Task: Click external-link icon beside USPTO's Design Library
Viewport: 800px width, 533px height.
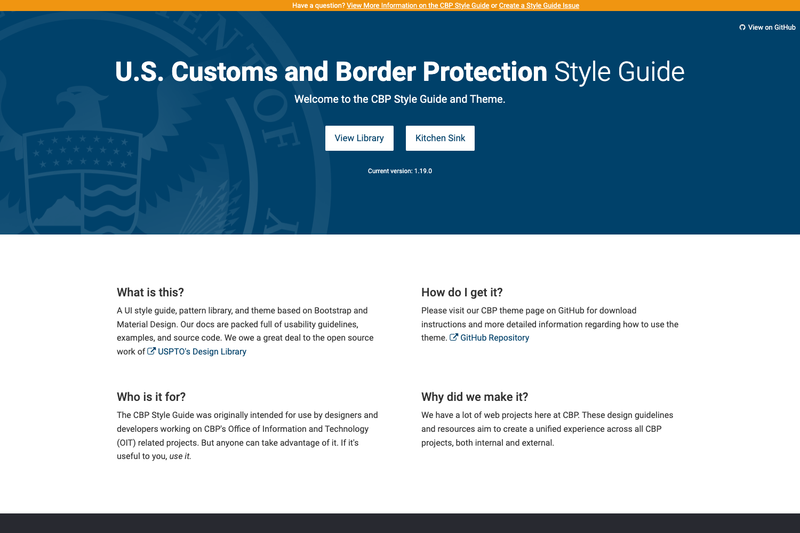Action: (x=151, y=351)
